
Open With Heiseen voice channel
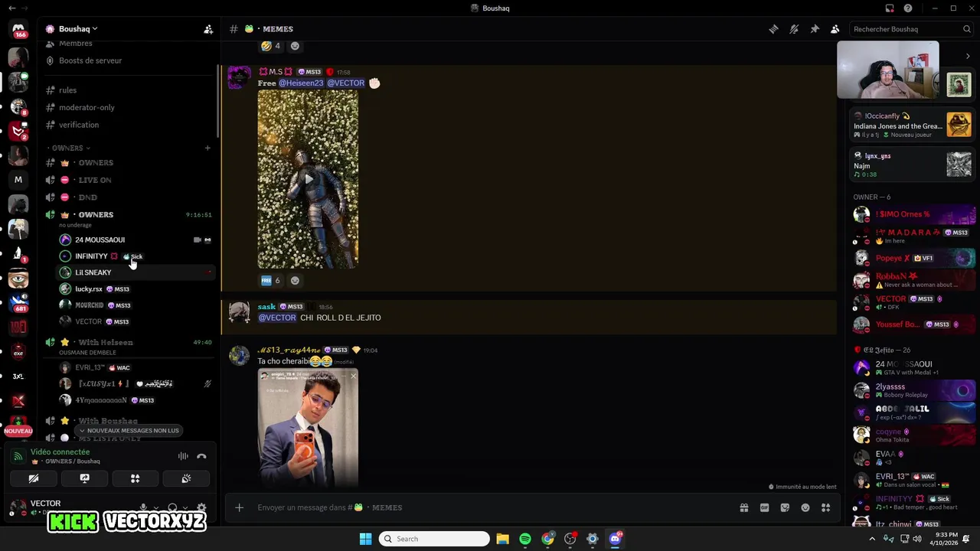[x=106, y=342]
